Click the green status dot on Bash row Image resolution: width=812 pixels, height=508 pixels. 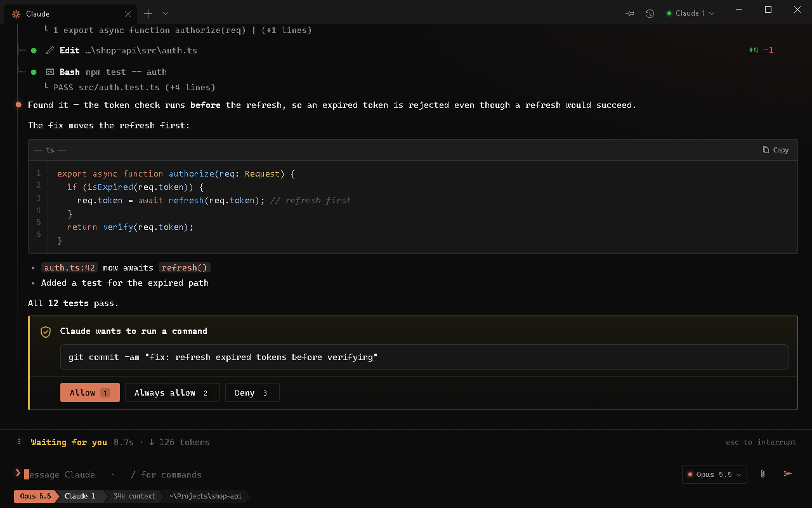[34, 72]
